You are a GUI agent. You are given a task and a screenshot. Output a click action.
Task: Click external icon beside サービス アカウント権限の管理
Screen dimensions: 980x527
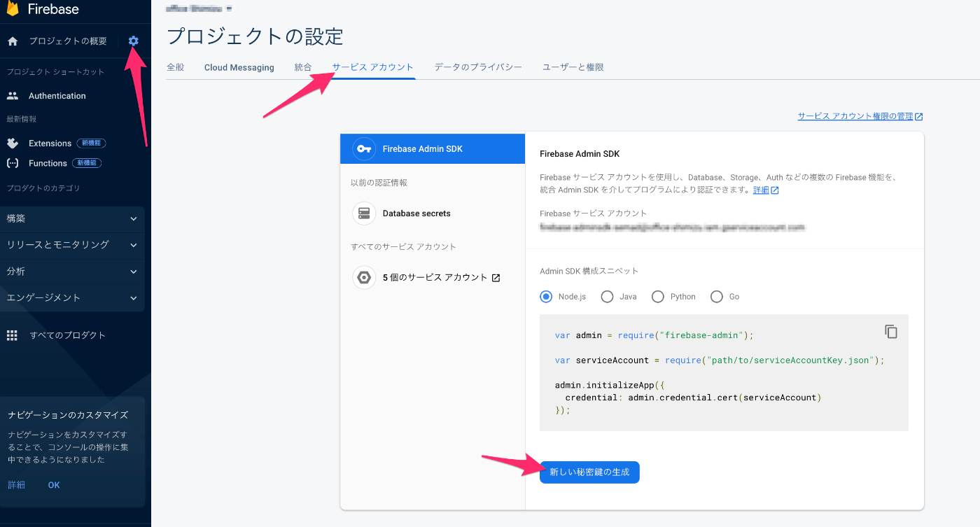point(919,117)
